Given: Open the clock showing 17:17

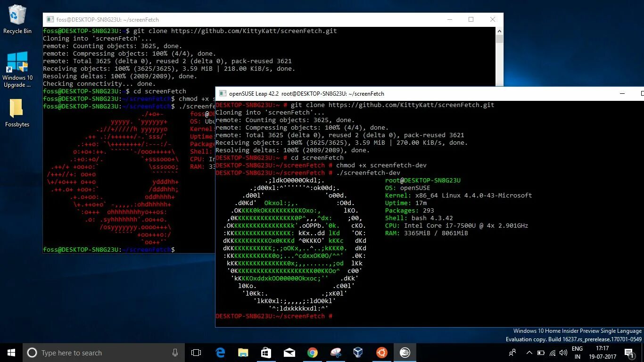Looking at the screenshot, I should (603, 353).
